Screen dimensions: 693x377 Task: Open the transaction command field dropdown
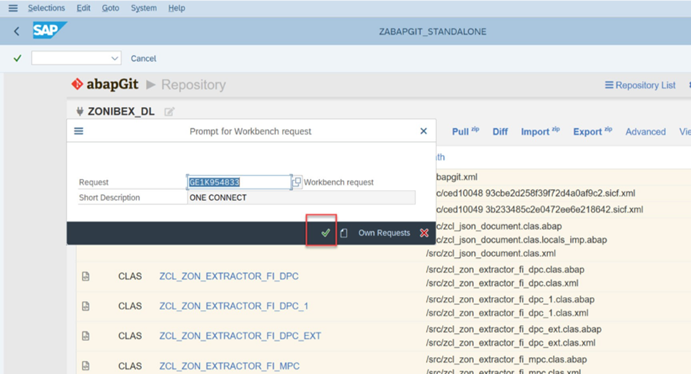click(x=114, y=58)
